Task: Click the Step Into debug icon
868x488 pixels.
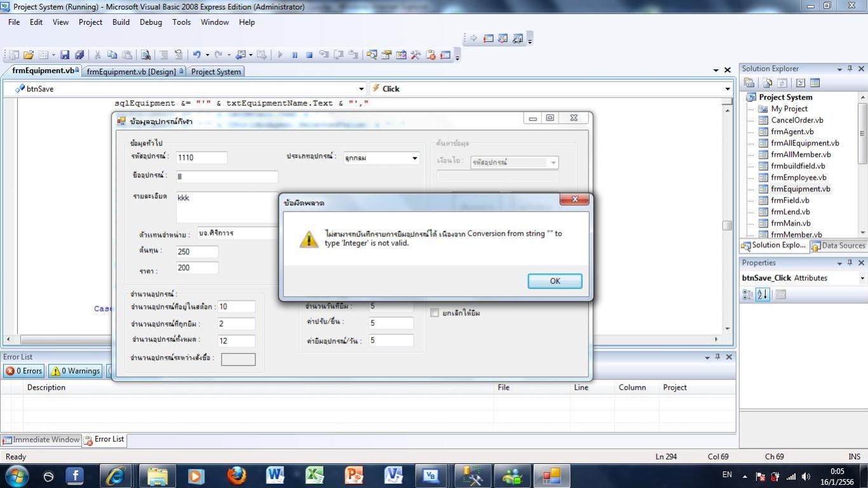Action: click(324, 55)
